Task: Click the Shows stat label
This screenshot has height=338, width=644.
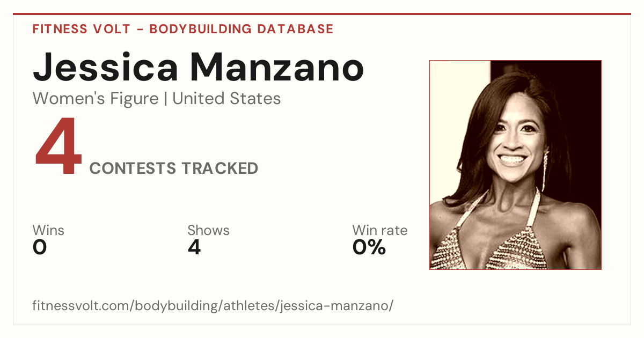Action: click(208, 231)
